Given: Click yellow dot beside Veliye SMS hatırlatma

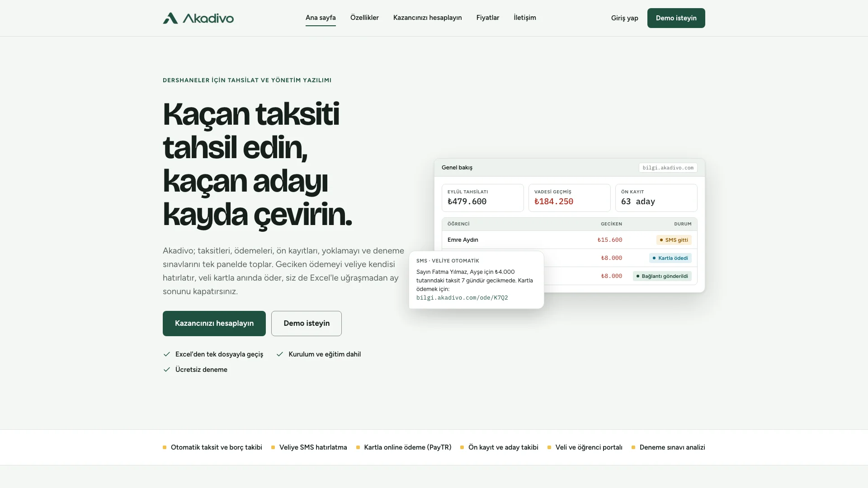Looking at the screenshot, I should pos(273,447).
